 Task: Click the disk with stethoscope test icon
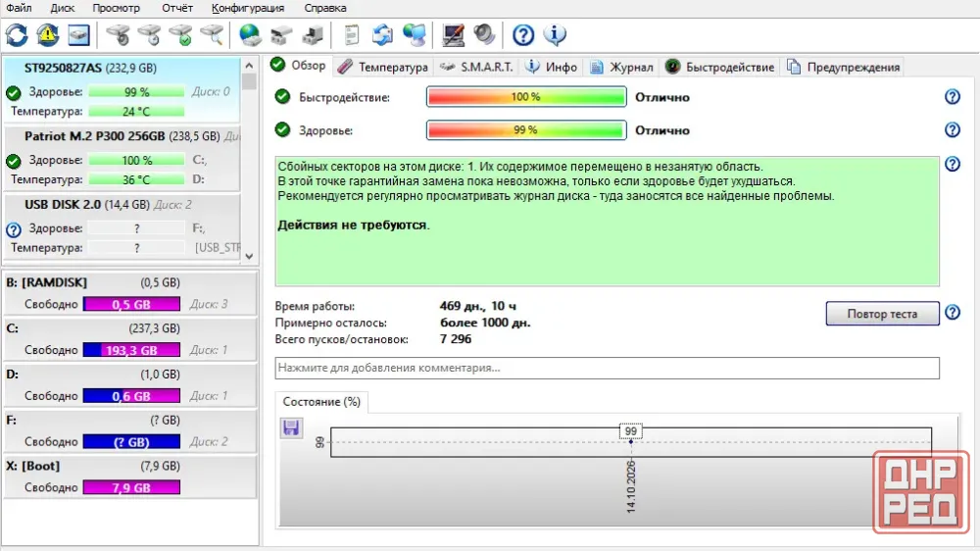coord(118,35)
